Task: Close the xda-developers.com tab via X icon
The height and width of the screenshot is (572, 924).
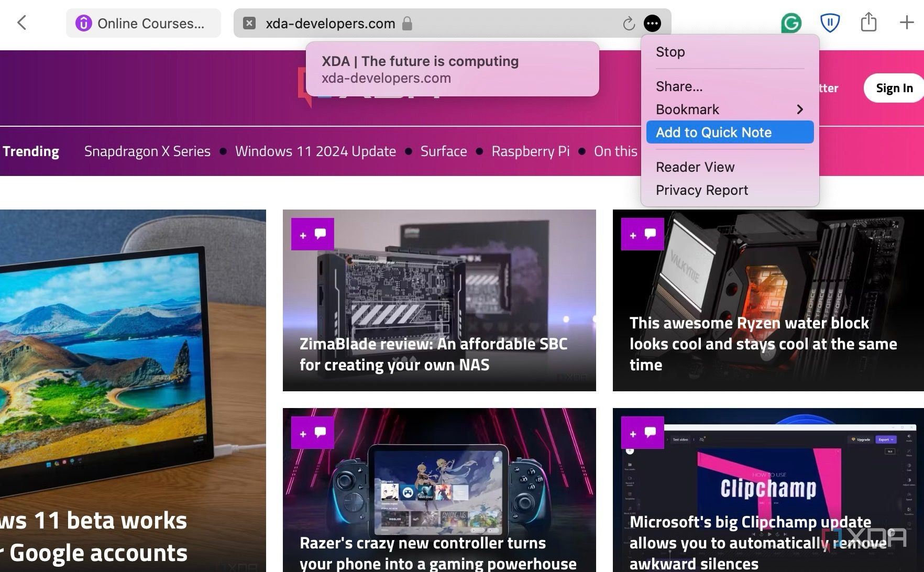Action: pyautogui.click(x=249, y=23)
